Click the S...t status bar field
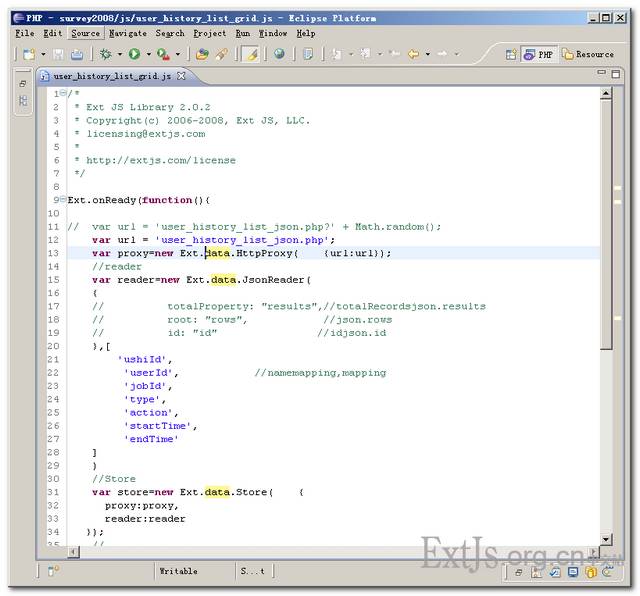 (x=252, y=571)
